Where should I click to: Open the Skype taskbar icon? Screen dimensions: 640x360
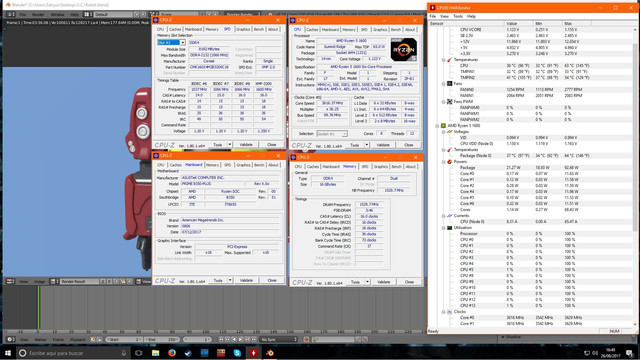(x=237, y=353)
